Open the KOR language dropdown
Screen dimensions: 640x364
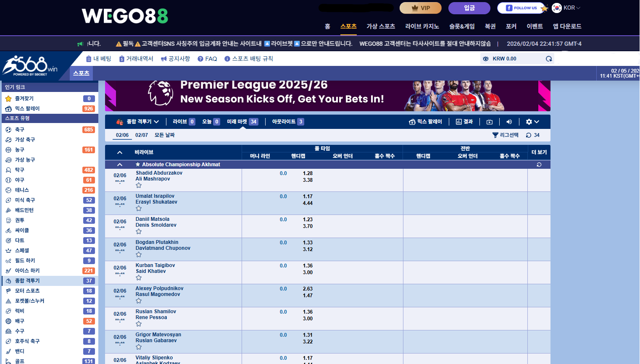(x=566, y=8)
